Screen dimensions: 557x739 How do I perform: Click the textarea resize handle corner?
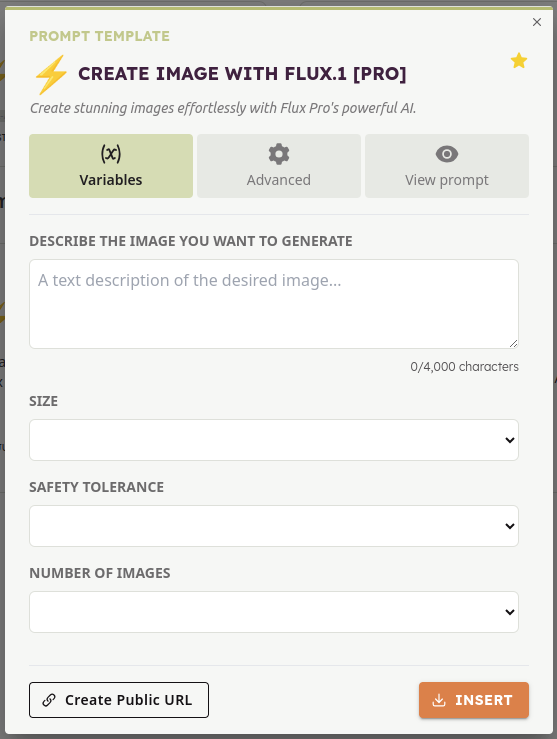pyautogui.click(x=514, y=344)
